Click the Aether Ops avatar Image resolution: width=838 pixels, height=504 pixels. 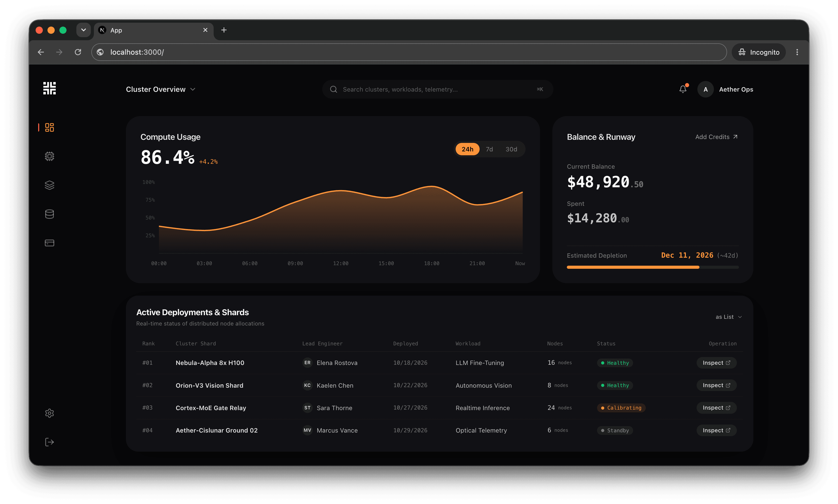tap(706, 89)
